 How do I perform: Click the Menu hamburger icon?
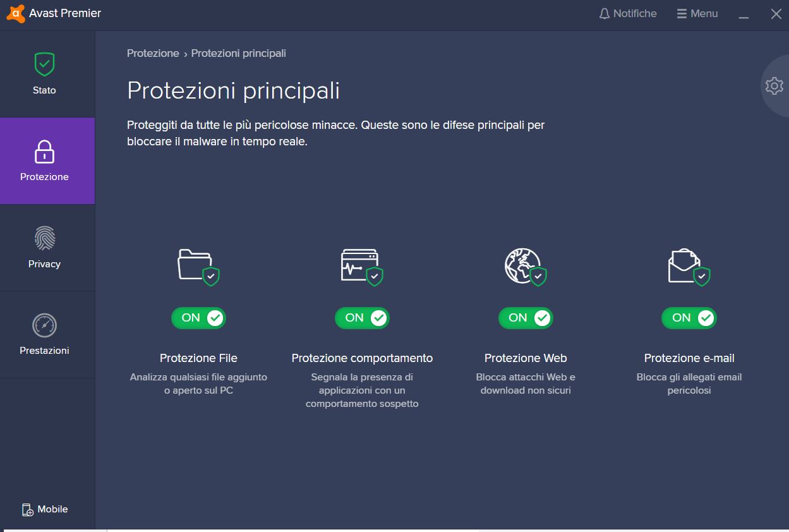(682, 13)
